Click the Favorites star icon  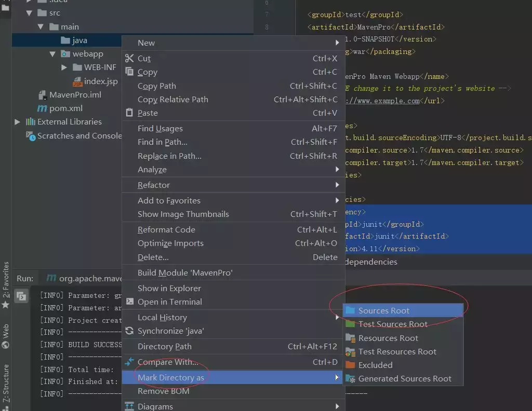pos(5,305)
